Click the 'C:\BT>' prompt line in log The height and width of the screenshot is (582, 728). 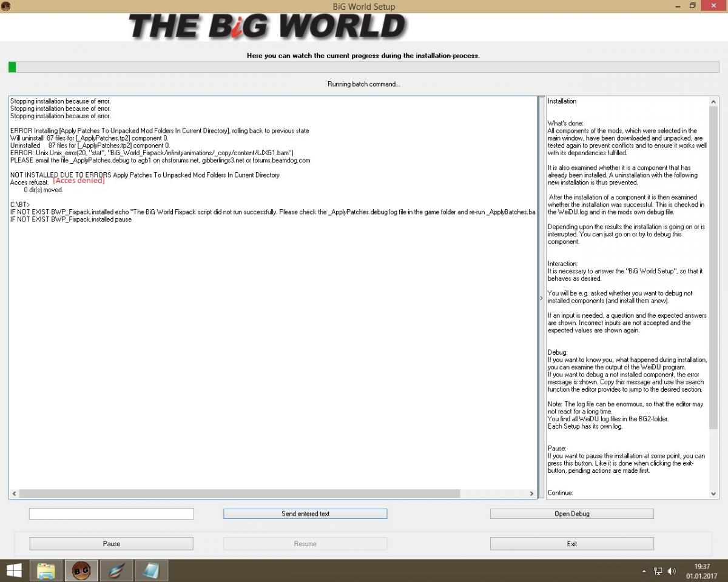point(20,205)
